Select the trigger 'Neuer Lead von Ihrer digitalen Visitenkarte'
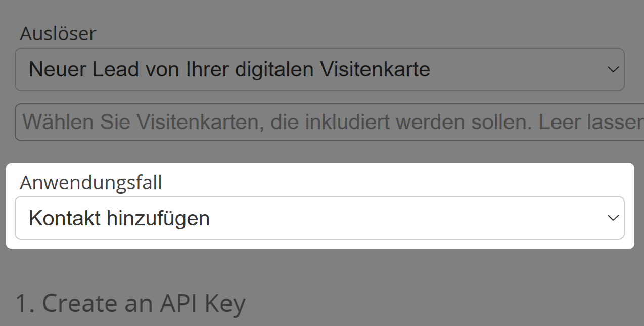 229,69
